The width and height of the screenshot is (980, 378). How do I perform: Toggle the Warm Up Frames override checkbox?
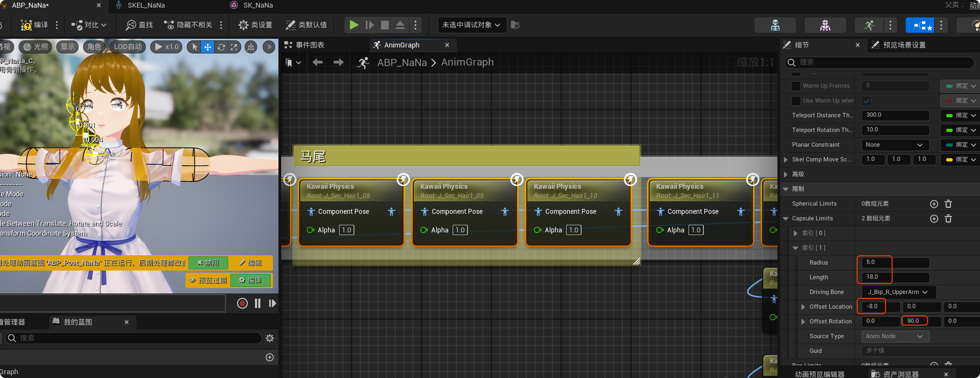coord(796,86)
